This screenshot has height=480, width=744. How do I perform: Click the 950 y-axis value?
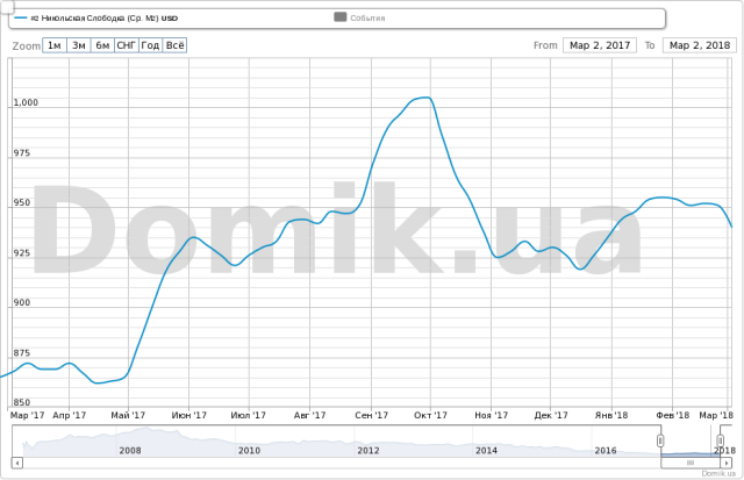21,203
